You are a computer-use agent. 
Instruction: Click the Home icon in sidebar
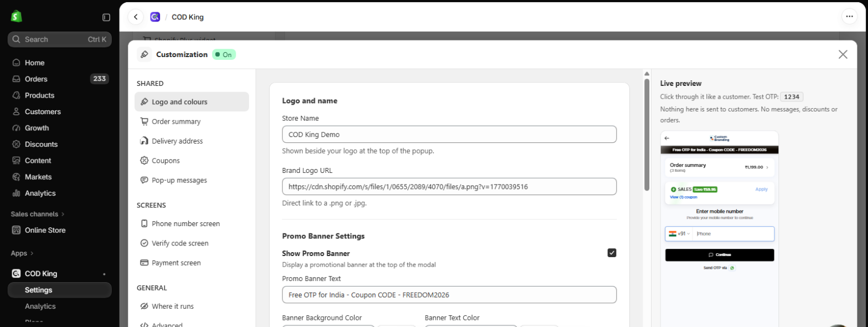point(16,63)
